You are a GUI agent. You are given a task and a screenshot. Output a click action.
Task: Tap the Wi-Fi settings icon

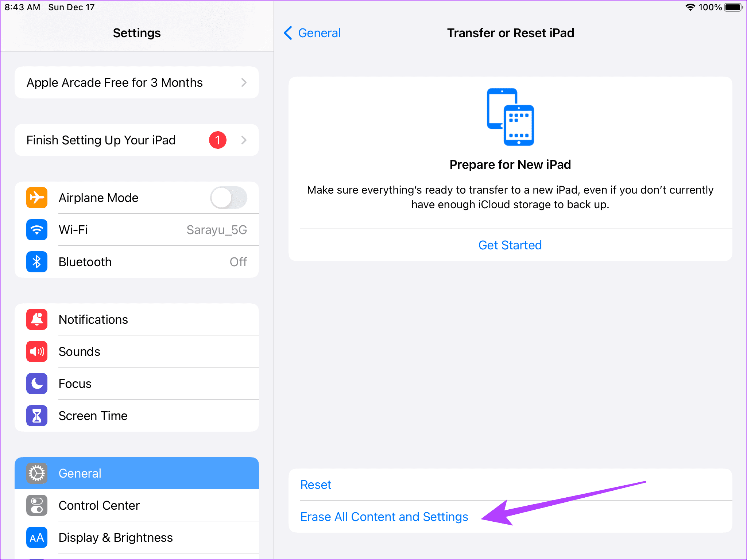(x=37, y=229)
